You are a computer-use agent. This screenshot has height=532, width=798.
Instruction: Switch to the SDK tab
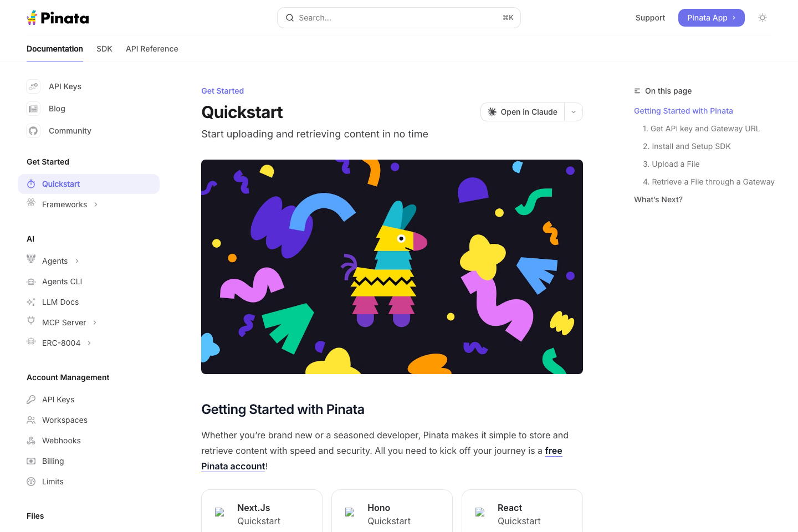(104, 49)
